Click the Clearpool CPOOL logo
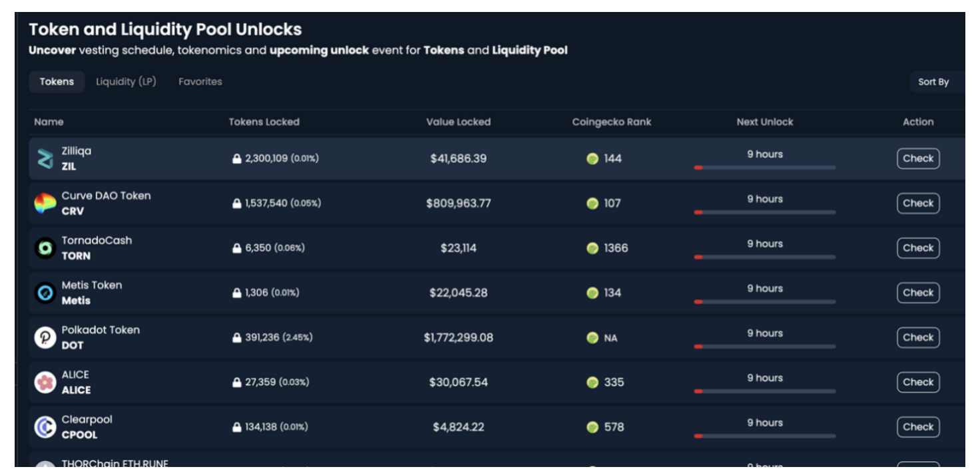Screen dimensions: 980x475 45,426
